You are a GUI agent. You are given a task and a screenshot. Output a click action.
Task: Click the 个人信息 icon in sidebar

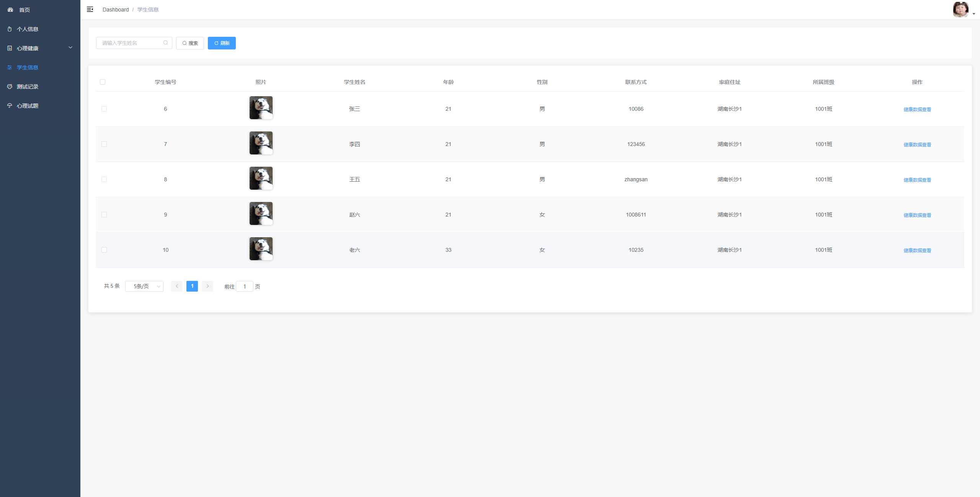pos(10,29)
